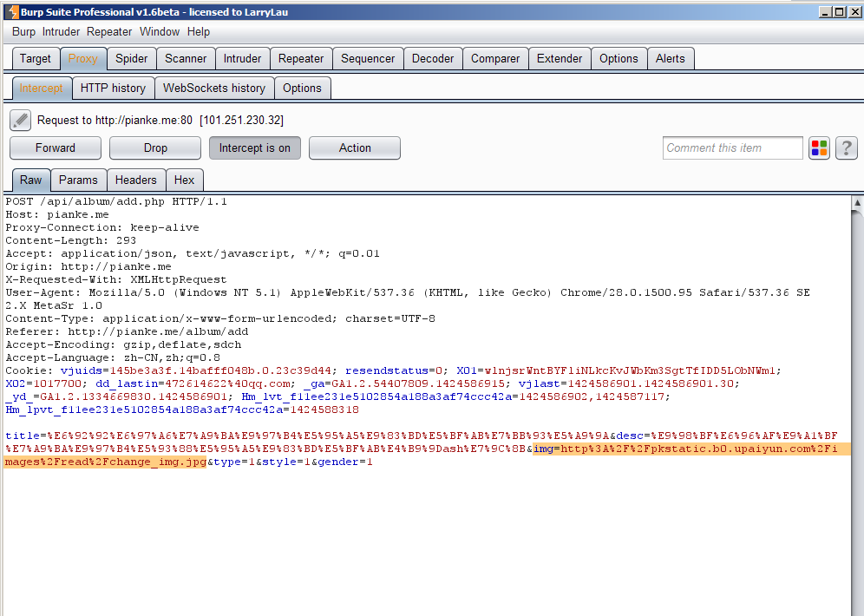Viewport: 864px width, 616px height.
Task: Switch to the Hex view tab
Action: click(x=184, y=180)
